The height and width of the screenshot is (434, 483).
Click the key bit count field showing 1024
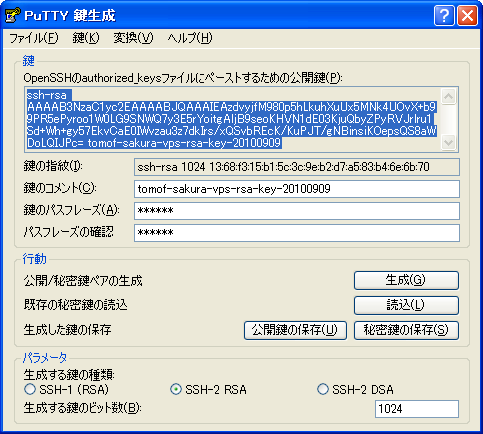[417, 409]
